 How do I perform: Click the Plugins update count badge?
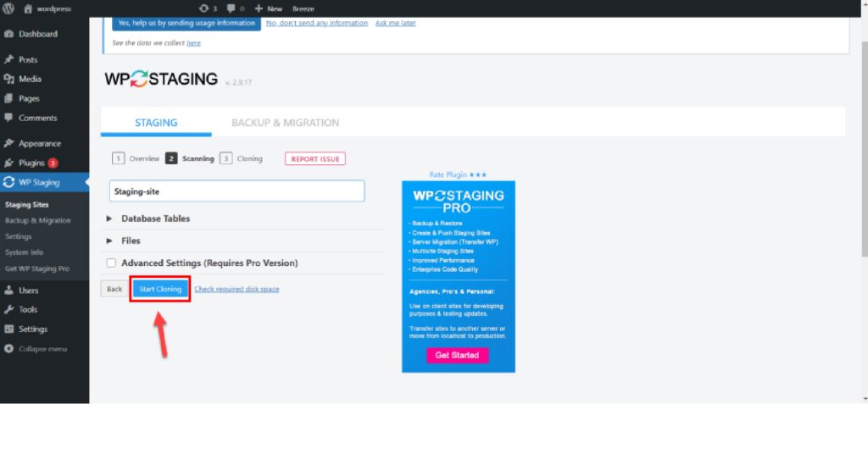tap(53, 163)
